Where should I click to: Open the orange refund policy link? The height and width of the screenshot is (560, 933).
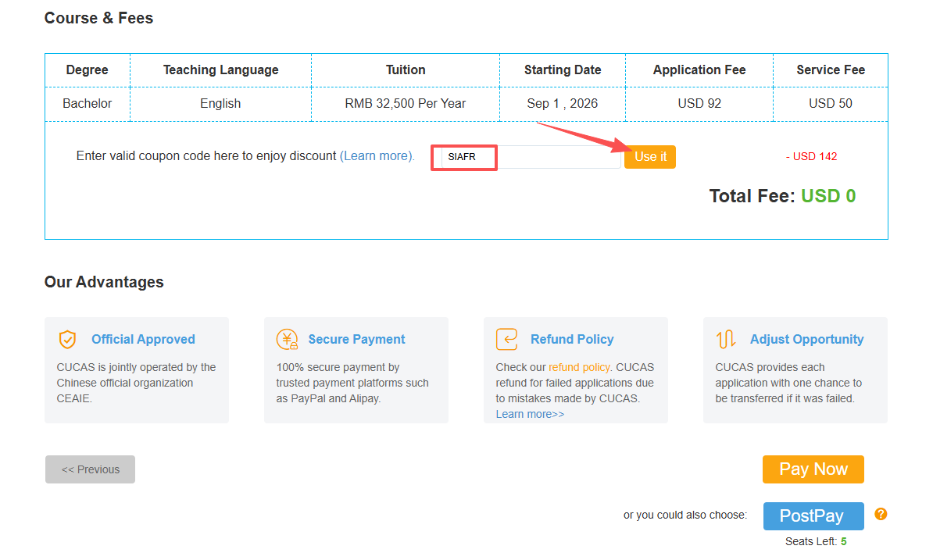coord(579,367)
